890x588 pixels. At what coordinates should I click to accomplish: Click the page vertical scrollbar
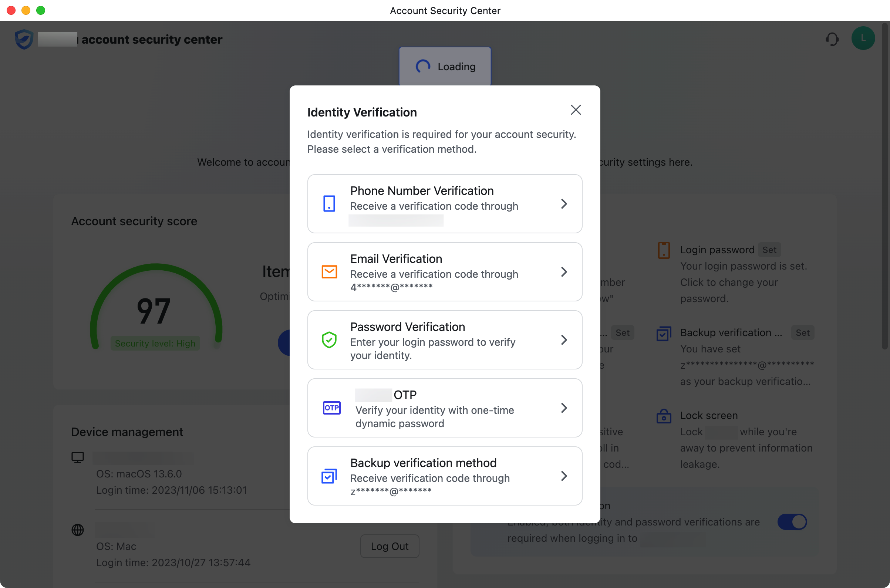tap(884, 187)
